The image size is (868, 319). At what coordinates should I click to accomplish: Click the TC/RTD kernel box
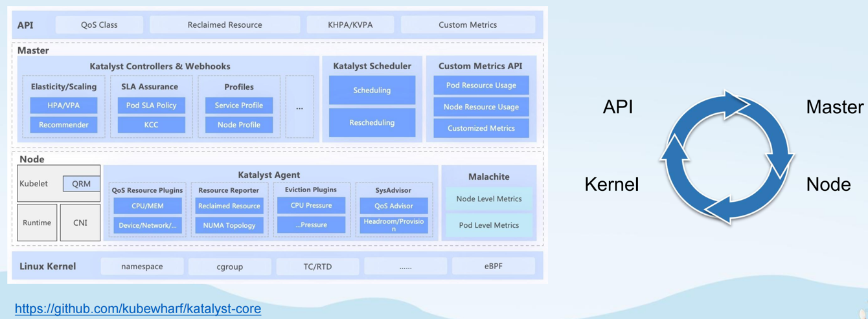pos(317,267)
